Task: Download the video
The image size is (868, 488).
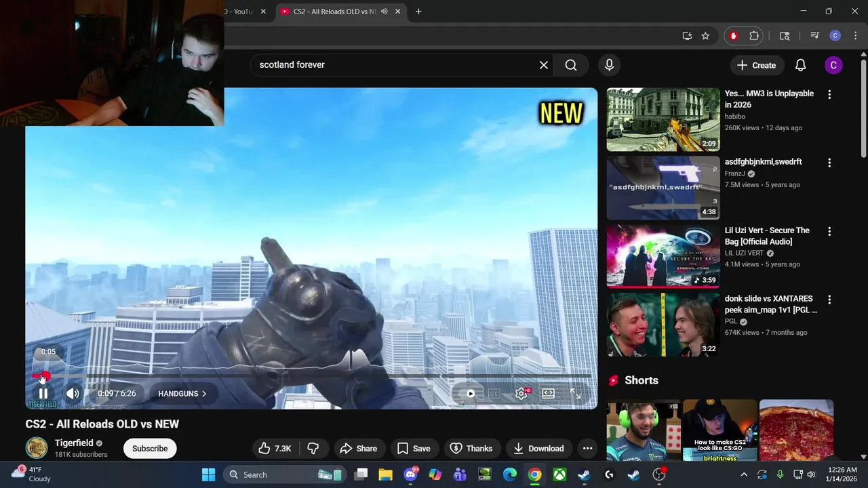Action: coord(538,449)
